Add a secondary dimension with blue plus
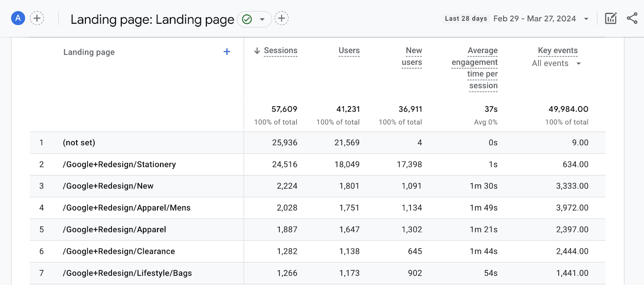This screenshot has height=285, width=644. point(227,51)
